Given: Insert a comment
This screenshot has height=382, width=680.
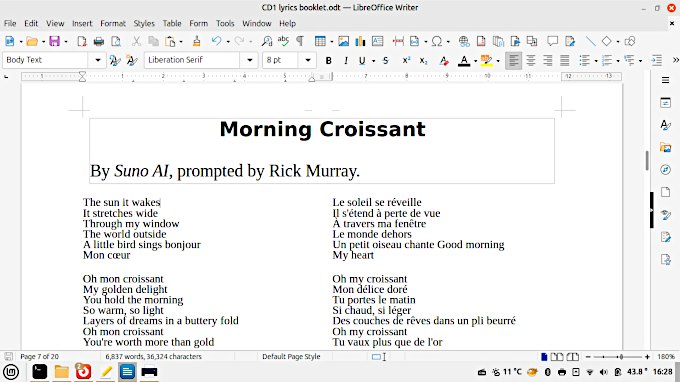Looking at the screenshot, I should (552, 41).
